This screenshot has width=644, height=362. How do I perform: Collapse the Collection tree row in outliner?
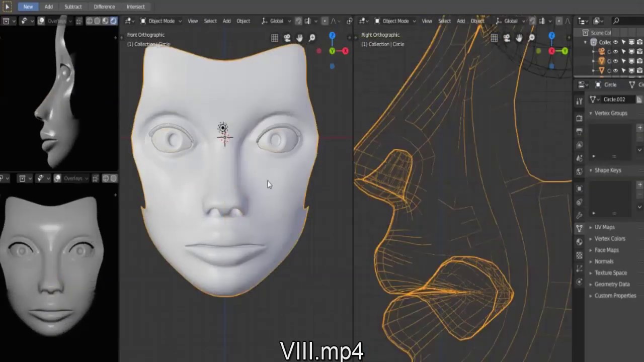[x=586, y=42]
